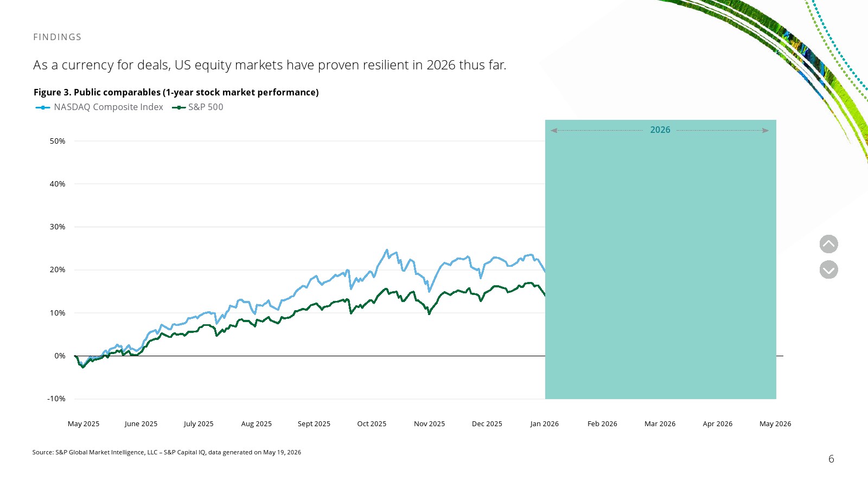
Task: Click the 2026 label in the overlay
Action: (x=660, y=130)
